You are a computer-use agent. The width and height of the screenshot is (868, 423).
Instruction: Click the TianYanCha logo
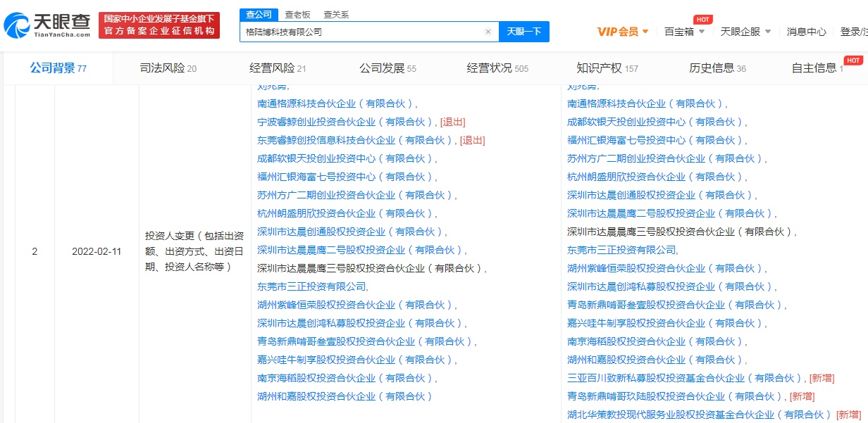point(47,25)
